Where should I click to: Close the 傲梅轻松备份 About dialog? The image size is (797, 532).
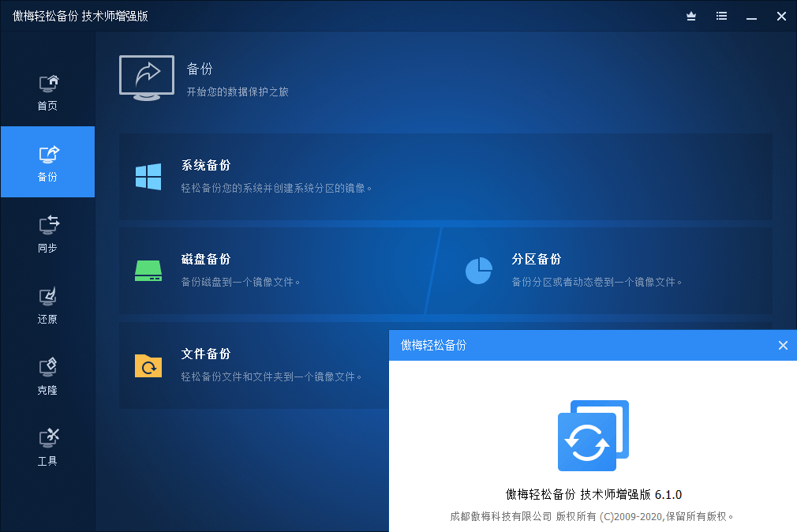click(783, 345)
